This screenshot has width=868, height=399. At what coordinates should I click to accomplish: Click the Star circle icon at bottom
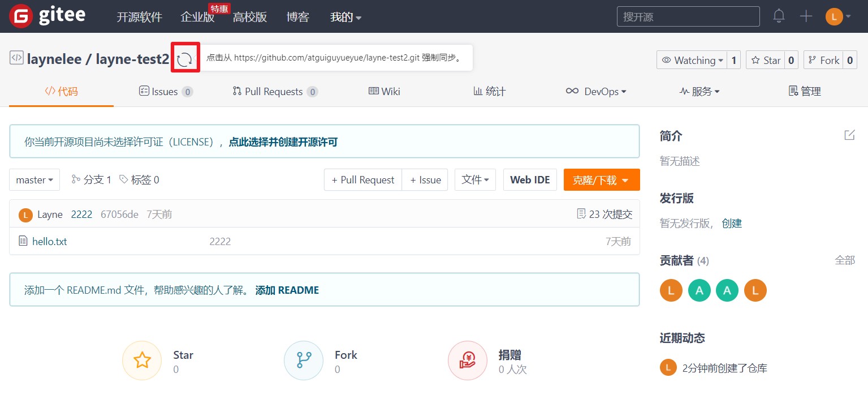click(142, 361)
